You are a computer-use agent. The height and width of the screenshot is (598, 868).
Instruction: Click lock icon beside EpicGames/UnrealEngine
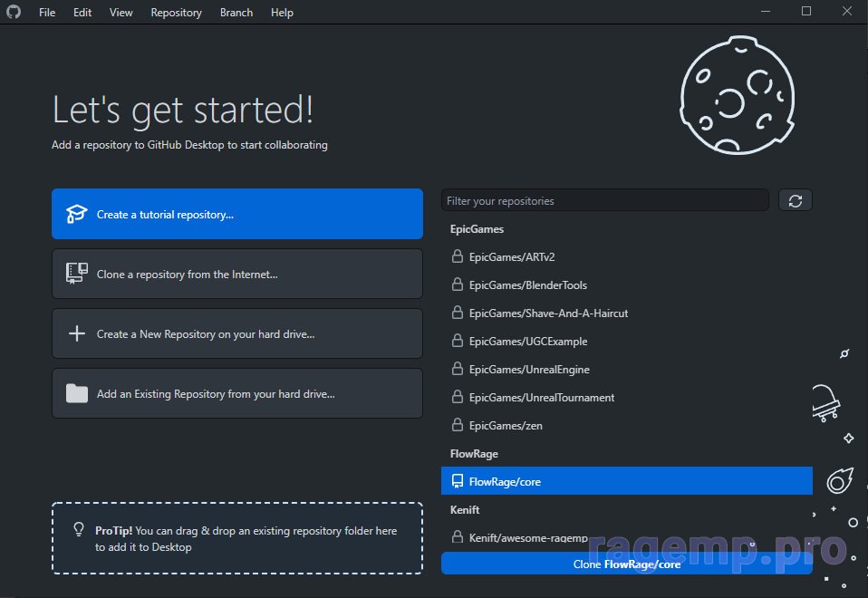(x=458, y=368)
